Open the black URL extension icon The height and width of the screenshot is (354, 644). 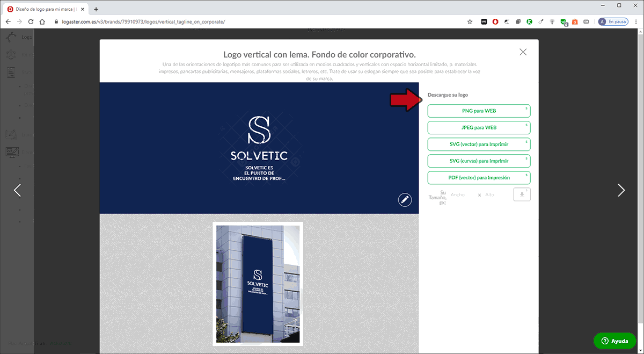[484, 21]
